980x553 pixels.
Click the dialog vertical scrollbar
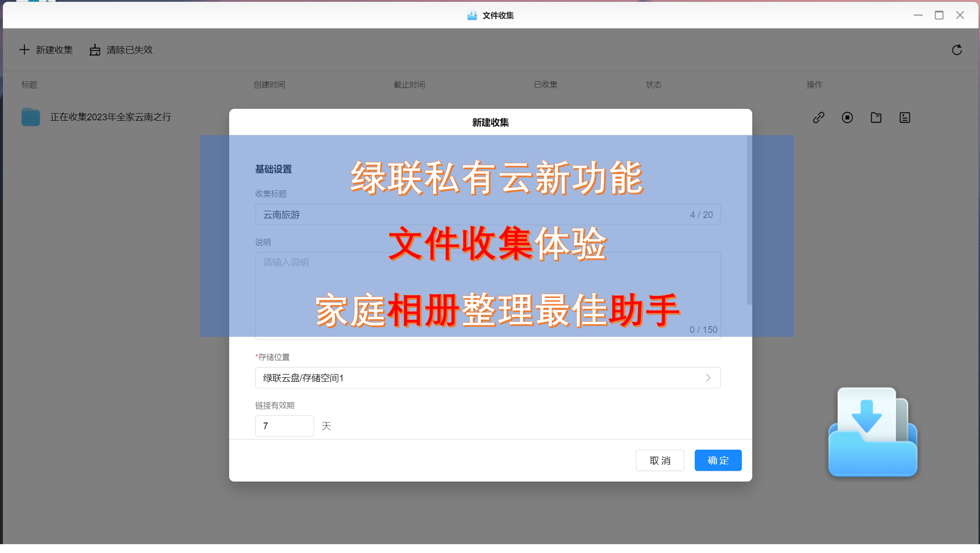tap(749, 220)
